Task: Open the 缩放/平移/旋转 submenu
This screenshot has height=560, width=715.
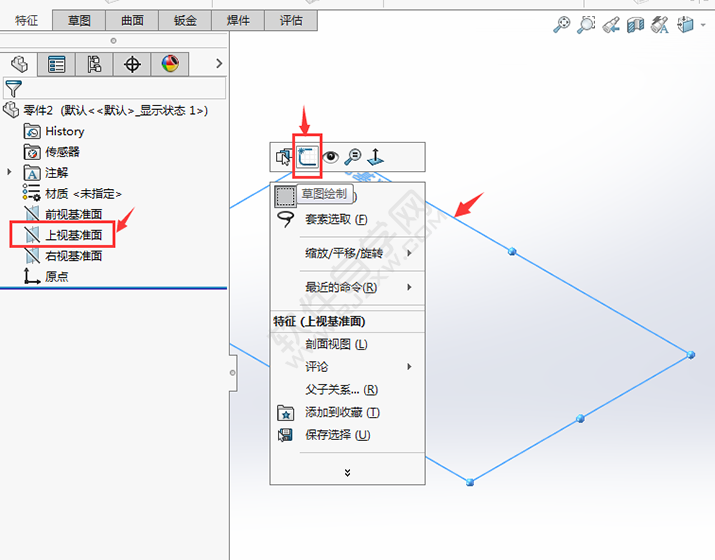Action: 347,253
